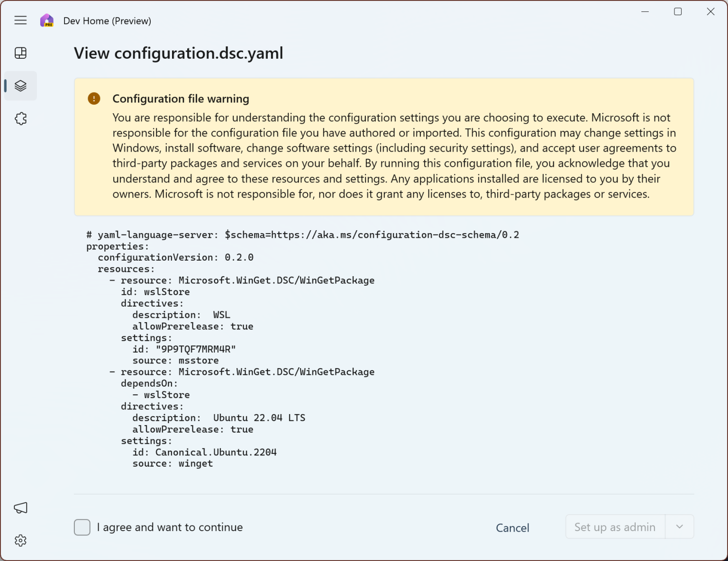Viewport: 728px width, 561px height.
Task: Click the Configuration file warning heading
Action: tap(181, 99)
